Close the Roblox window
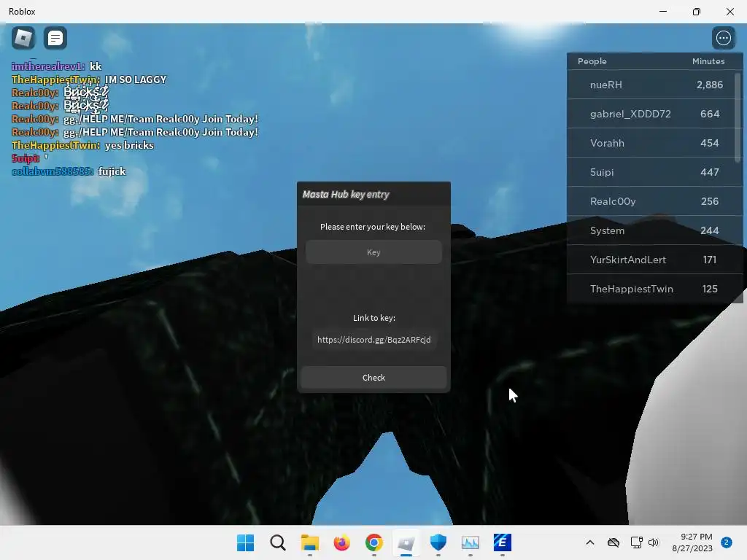The image size is (747, 560). tap(729, 12)
